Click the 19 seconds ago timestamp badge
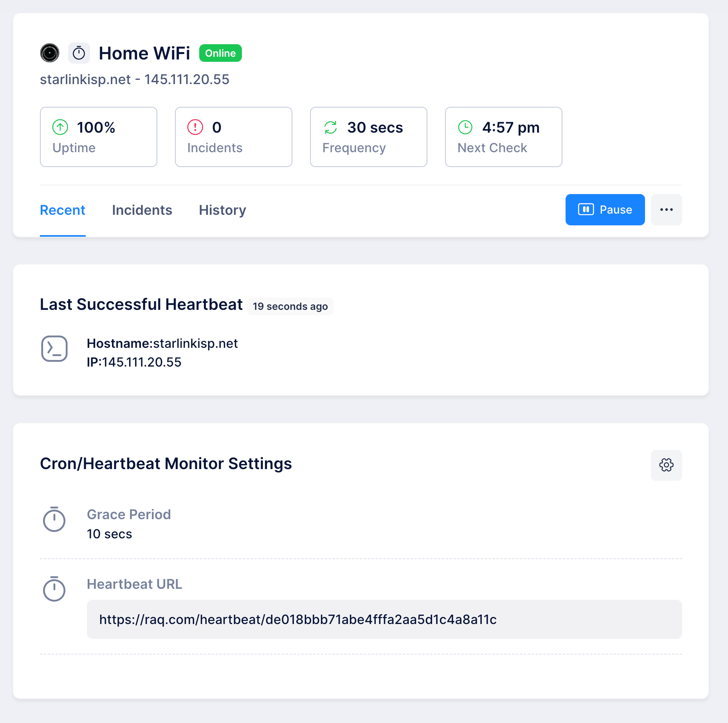This screenshot has height=723, width=728. (290, 306)
